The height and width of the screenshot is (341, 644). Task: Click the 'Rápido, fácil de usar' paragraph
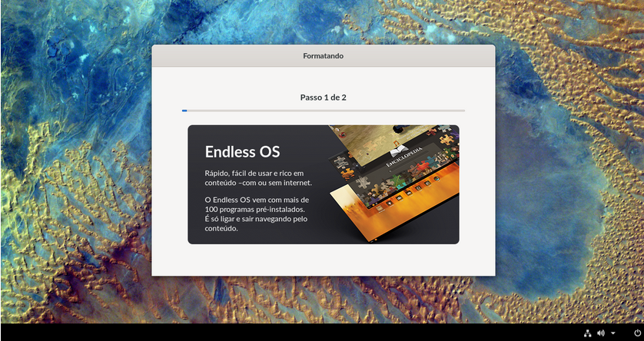pyautogui.click(x=258, y=178)
